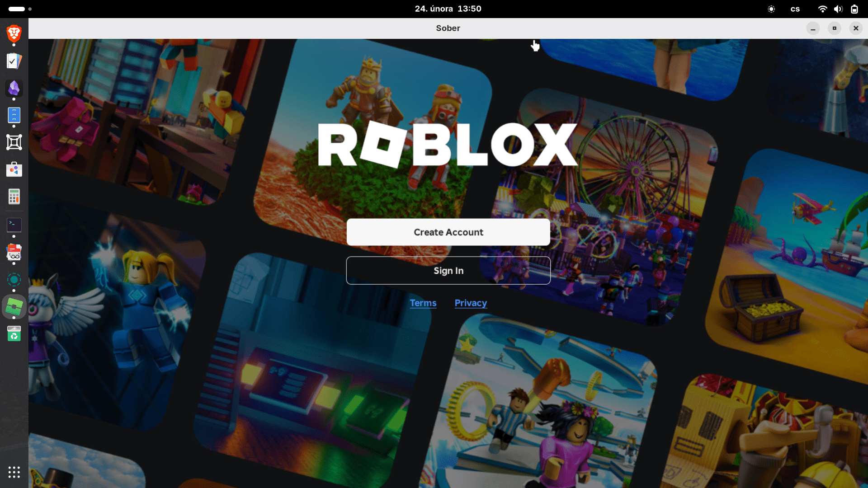Click the Wi-Fi status icon
This screenshot has width=868, height=488.
[x=823, y=9]
